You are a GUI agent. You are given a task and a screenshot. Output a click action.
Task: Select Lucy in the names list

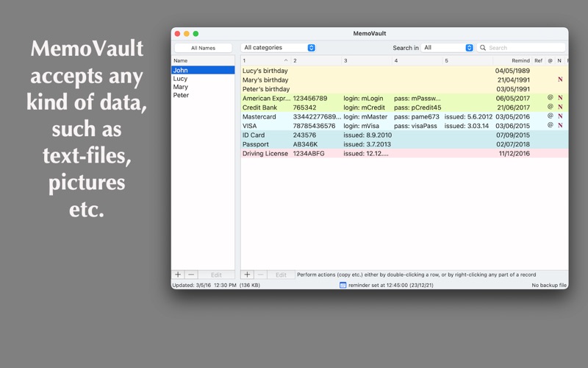click(203, 79)
